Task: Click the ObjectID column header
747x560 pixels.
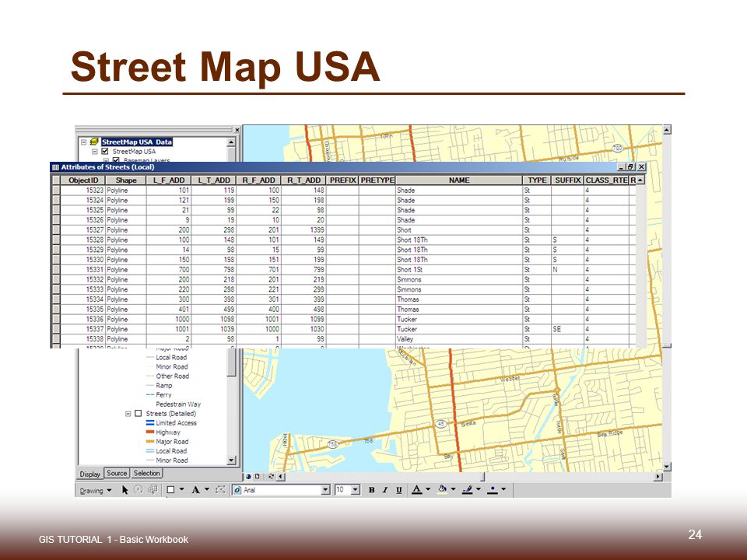Action: 83,180
